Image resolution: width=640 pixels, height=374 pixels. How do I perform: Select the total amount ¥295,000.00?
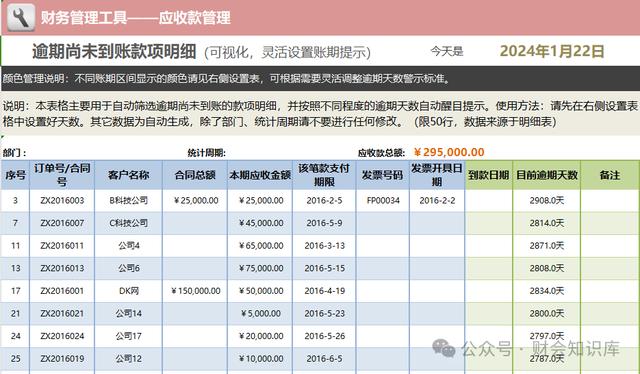point(449,152)
